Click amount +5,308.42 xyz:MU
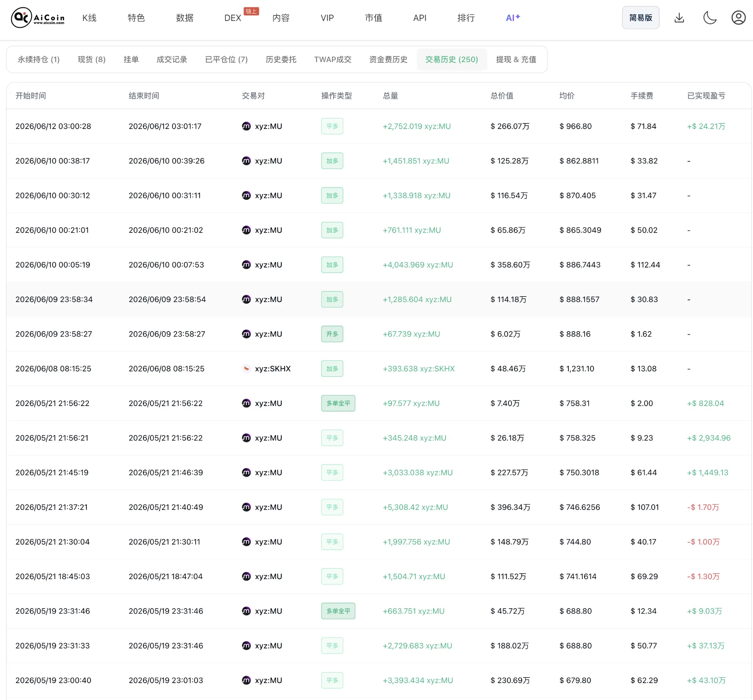This screenshot has height=700, width=753. 415,507
